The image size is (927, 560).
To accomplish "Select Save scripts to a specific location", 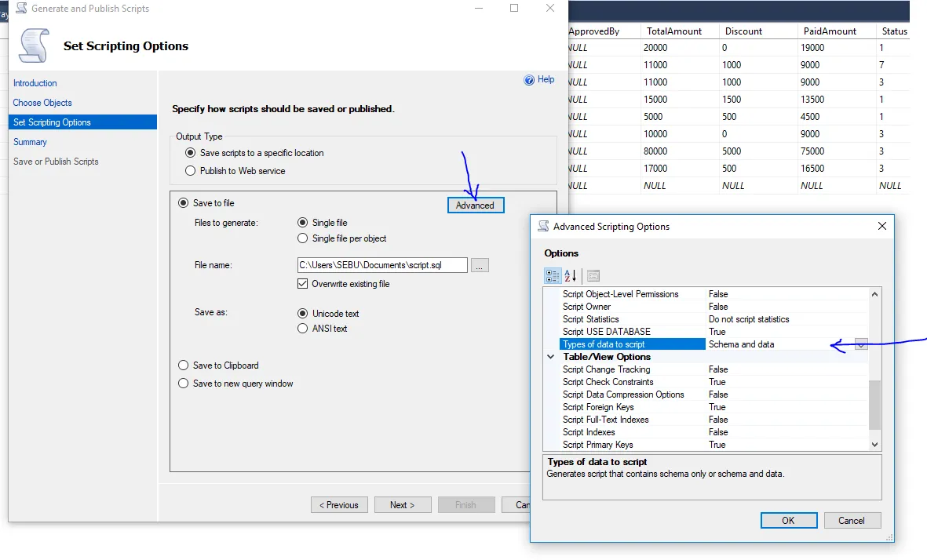I will (191, 153).
